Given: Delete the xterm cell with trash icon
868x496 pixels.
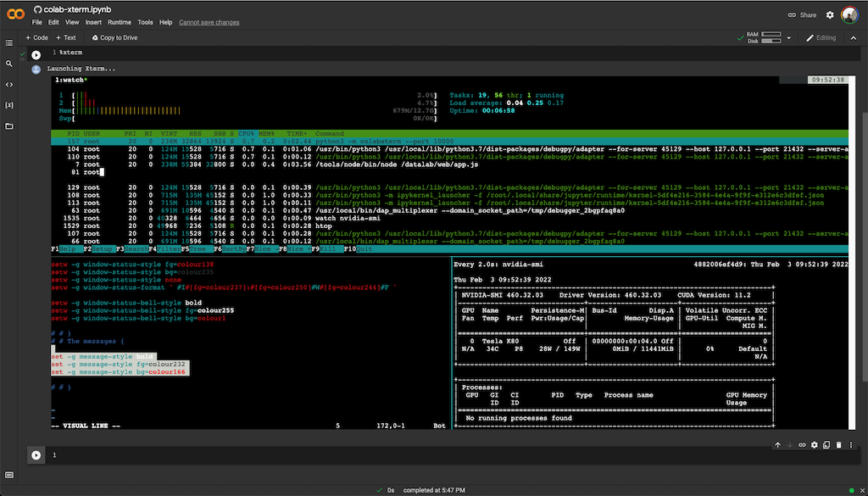Looking at the screenshot, I should [x=839, y=444].
